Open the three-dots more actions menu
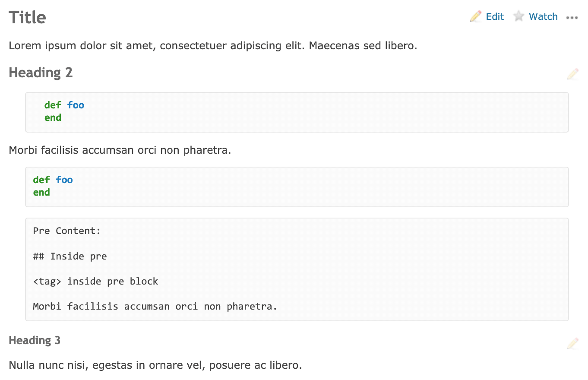 [x=572, y=18]
